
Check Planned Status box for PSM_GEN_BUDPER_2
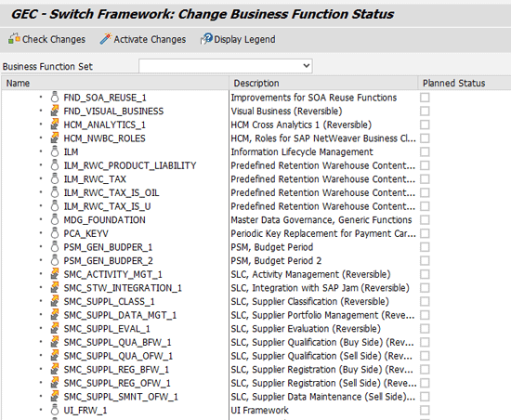click(x=425, y=261)
